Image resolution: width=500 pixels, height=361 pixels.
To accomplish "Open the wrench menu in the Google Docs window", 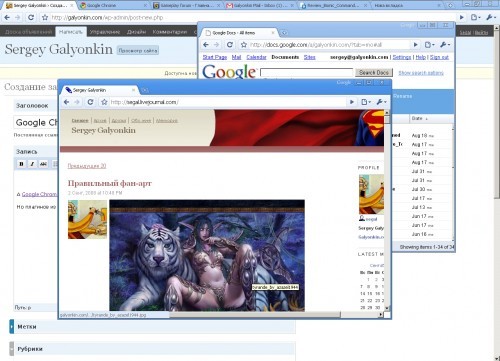I will click(445, 45).
